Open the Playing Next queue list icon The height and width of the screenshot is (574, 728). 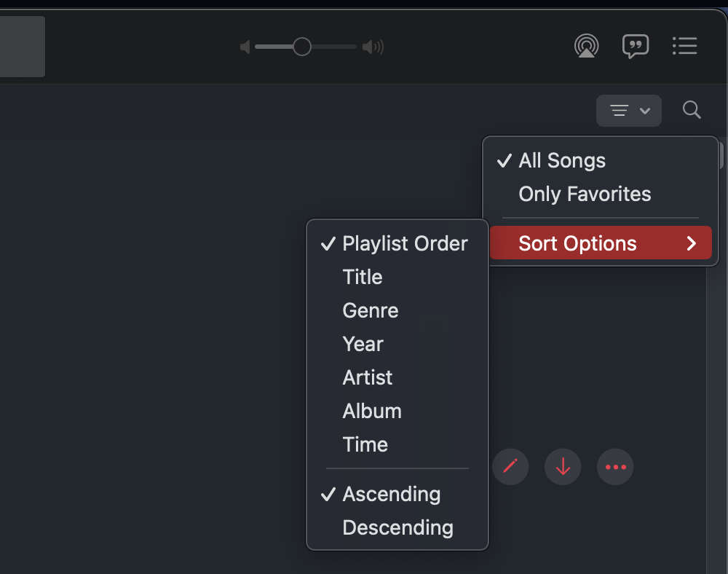pyautogui.click(x=684, y=47)
